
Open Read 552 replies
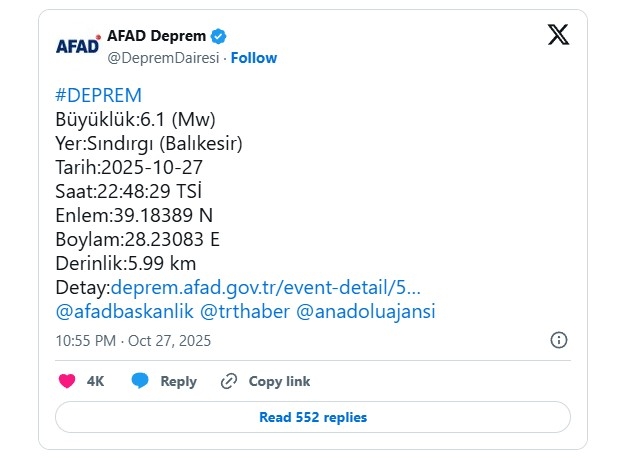pos(312,417)
